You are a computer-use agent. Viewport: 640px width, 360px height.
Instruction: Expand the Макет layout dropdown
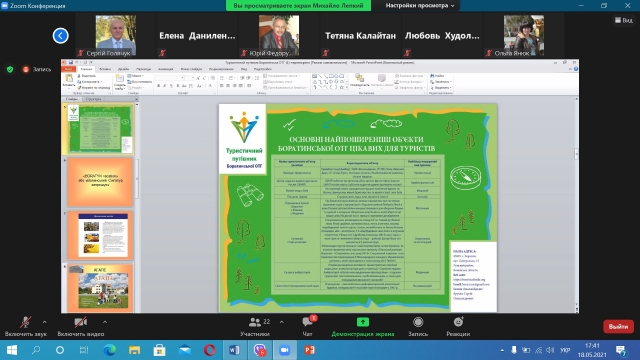pos(135,76)
